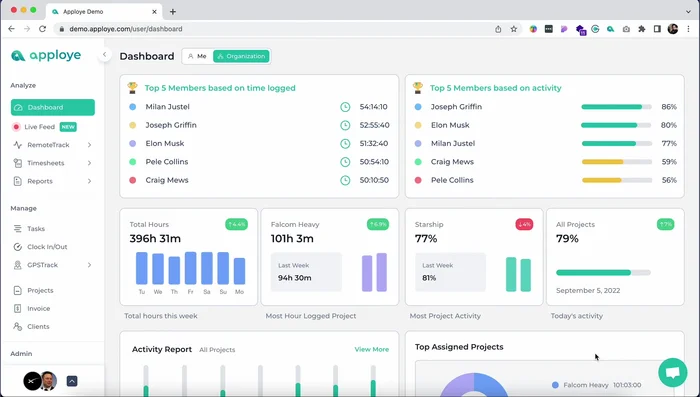The height and width of the screenshot is (397, 700).
Task: Click the All Projects filter in Activity Report
Action: click(x=217, y=350)
